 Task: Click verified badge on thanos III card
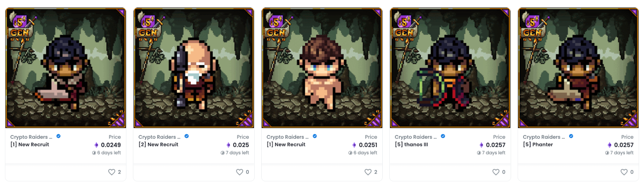point(443,136)
